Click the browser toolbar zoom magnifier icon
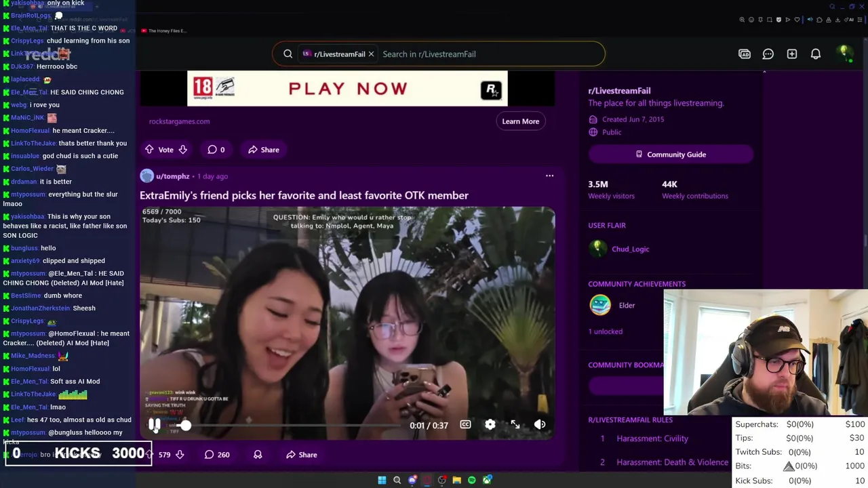 [742, 20]
